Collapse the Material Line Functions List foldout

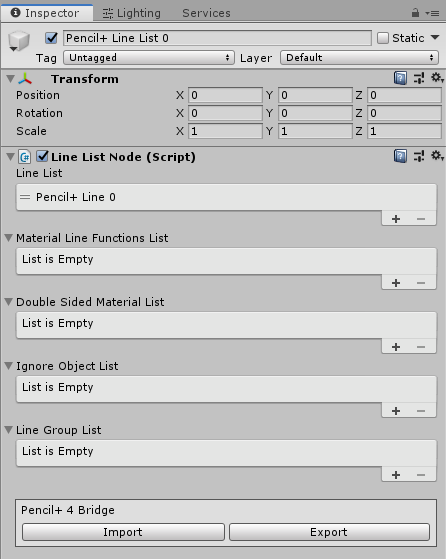click(x=9, y=238)
